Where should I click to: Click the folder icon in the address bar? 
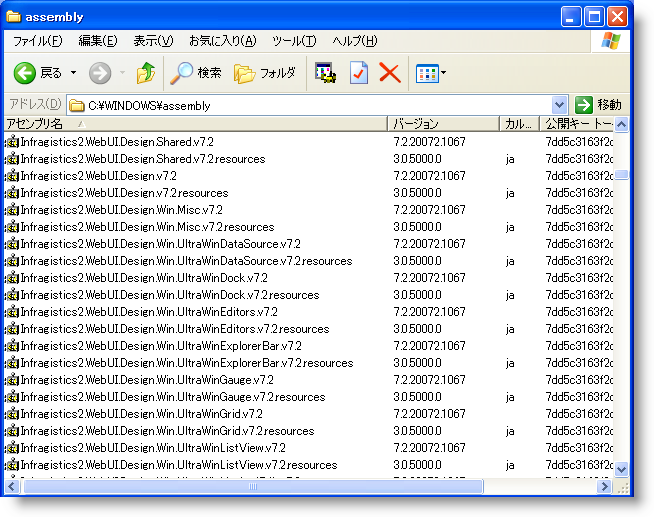[77, 105]
